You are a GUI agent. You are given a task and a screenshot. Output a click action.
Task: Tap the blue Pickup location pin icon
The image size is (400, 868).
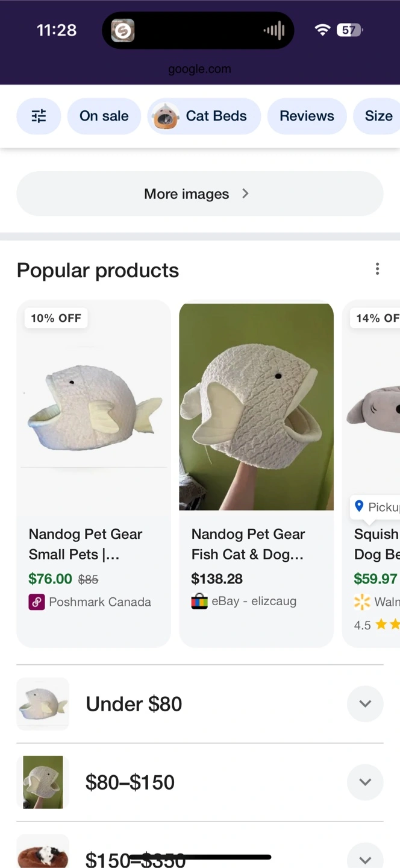tap(360, 506)
